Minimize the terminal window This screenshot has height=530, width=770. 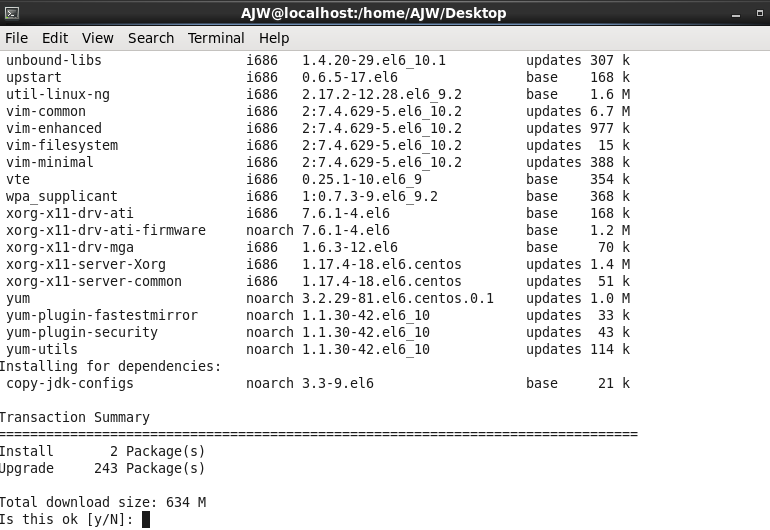(736, 14)
